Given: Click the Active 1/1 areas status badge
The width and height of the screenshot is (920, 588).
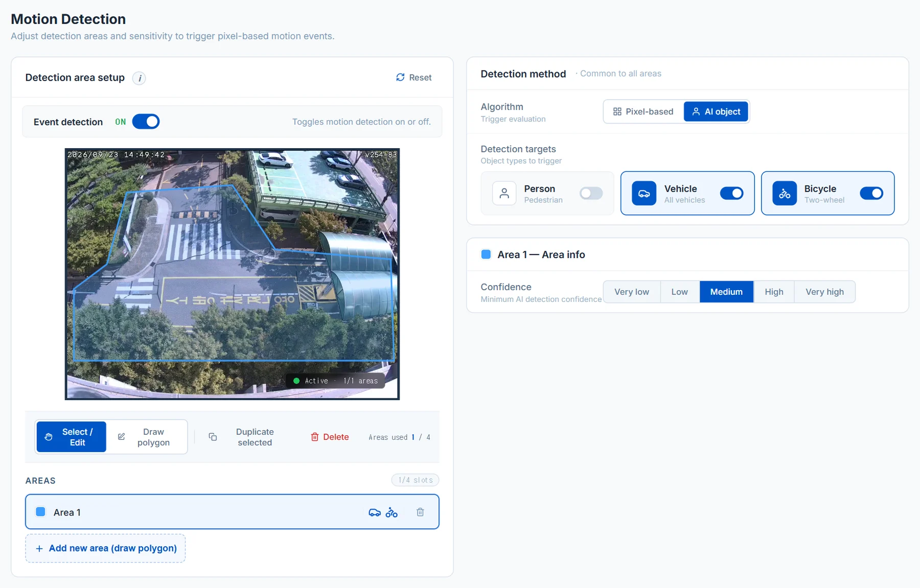Looking at the screenshot, I should (x=335, y=381).
